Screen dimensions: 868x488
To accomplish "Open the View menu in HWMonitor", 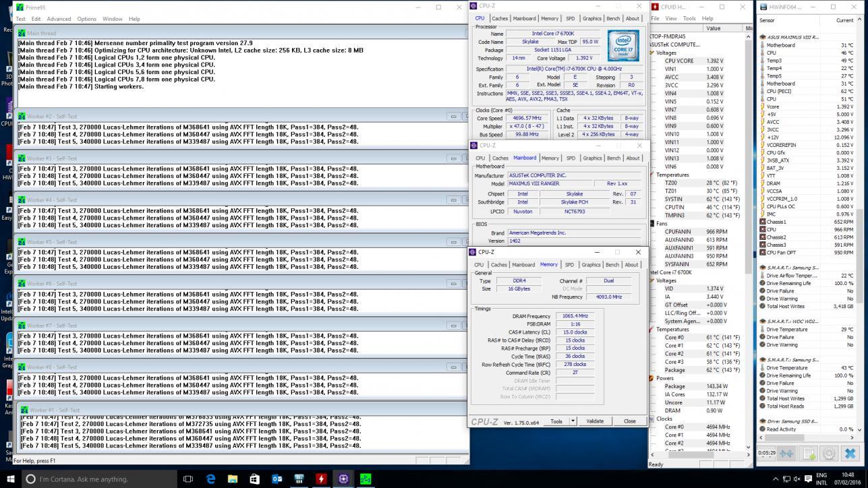I will pyautogui.click(x=671, y=19).
